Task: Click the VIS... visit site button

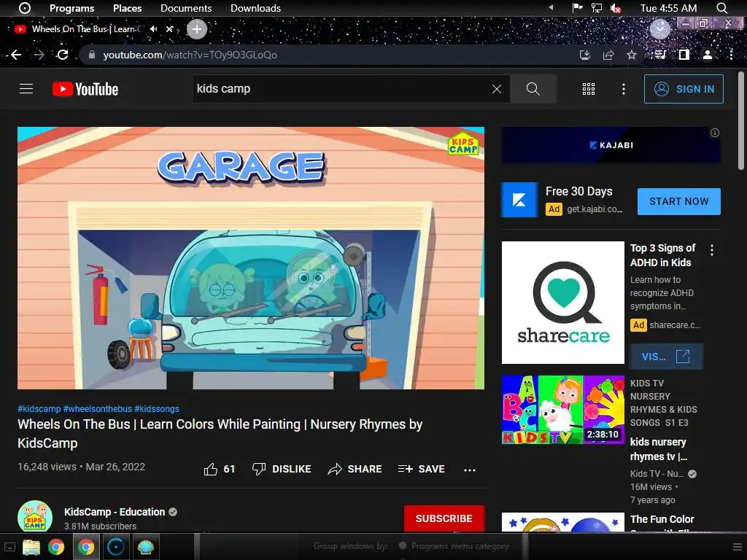Action: (x=666, y=357)
